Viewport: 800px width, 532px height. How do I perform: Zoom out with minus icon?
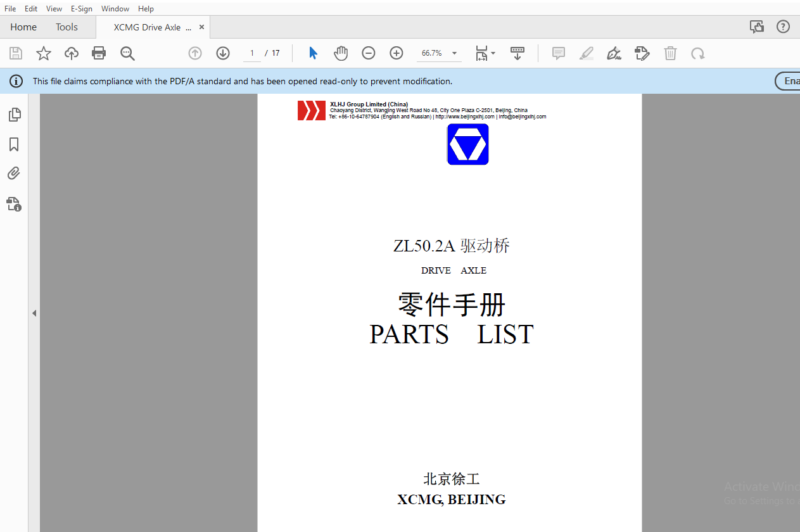coord(369,53)
